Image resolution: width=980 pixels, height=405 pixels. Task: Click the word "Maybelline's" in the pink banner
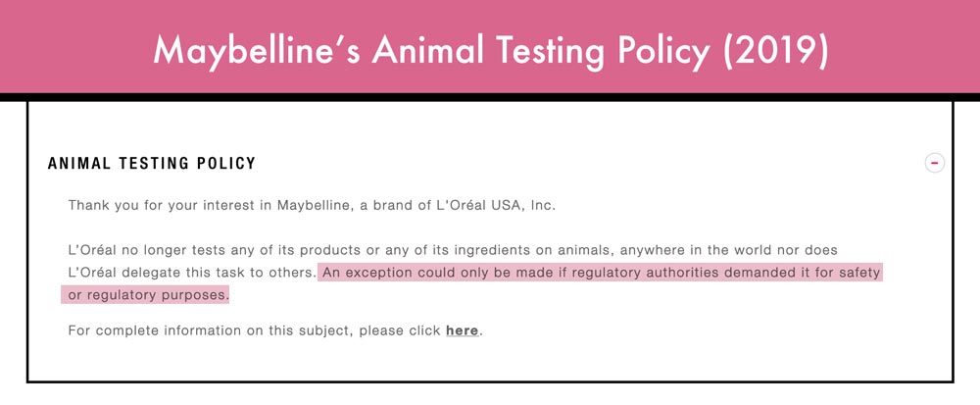coord(256,51)
